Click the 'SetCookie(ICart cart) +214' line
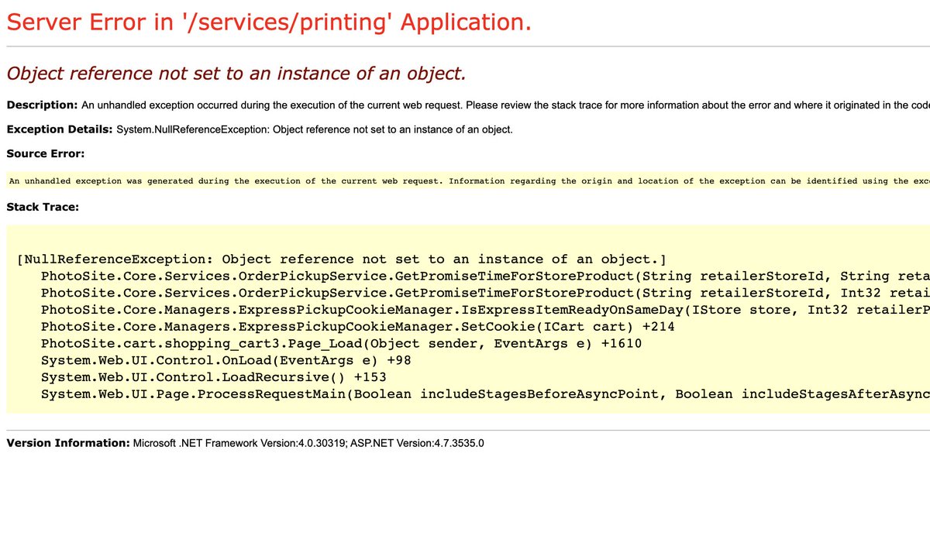930x560 pixels. (357, 327)
